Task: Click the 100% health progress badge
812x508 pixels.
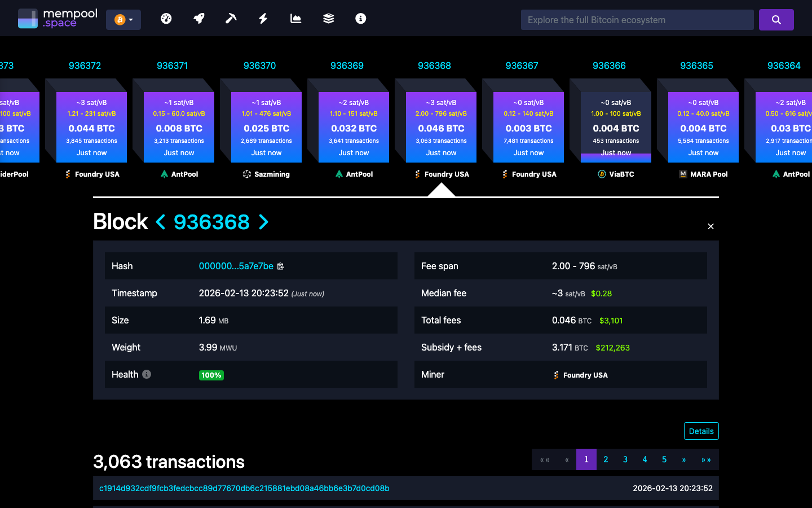Action: pyautogui.click(x=211, y=375)
